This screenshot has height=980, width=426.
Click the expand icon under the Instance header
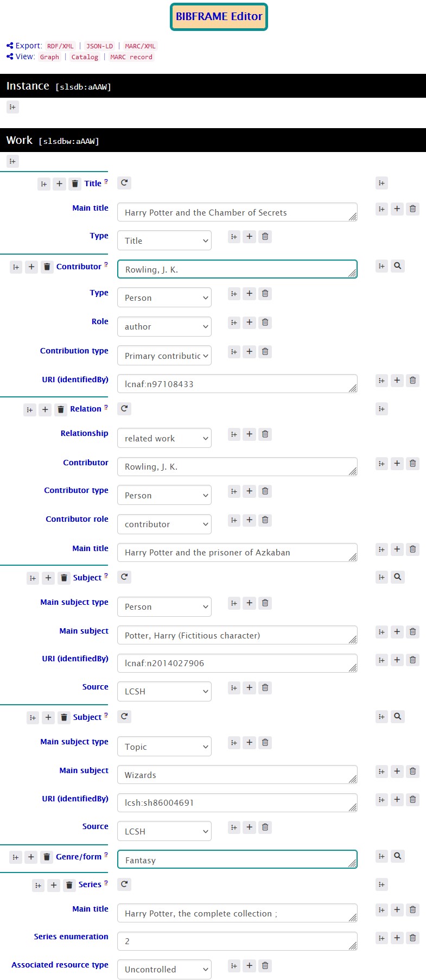(x=12, y=107)
